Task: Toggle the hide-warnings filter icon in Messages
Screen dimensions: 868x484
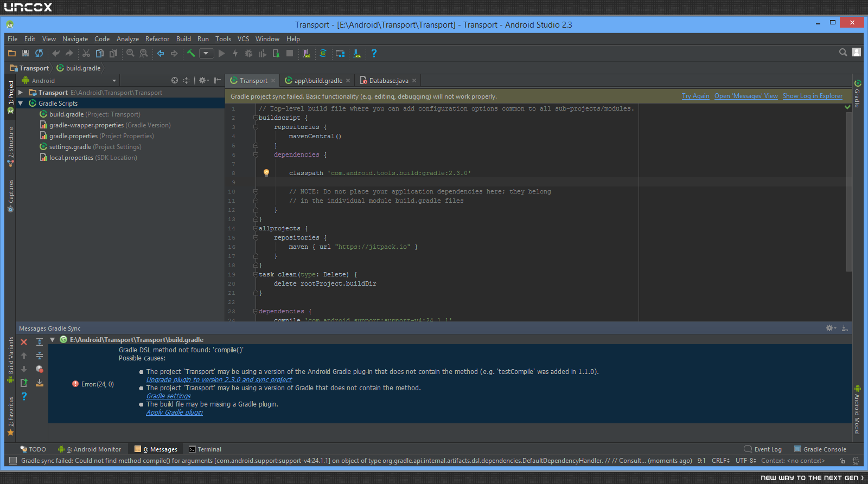Action: pos(40,369)
